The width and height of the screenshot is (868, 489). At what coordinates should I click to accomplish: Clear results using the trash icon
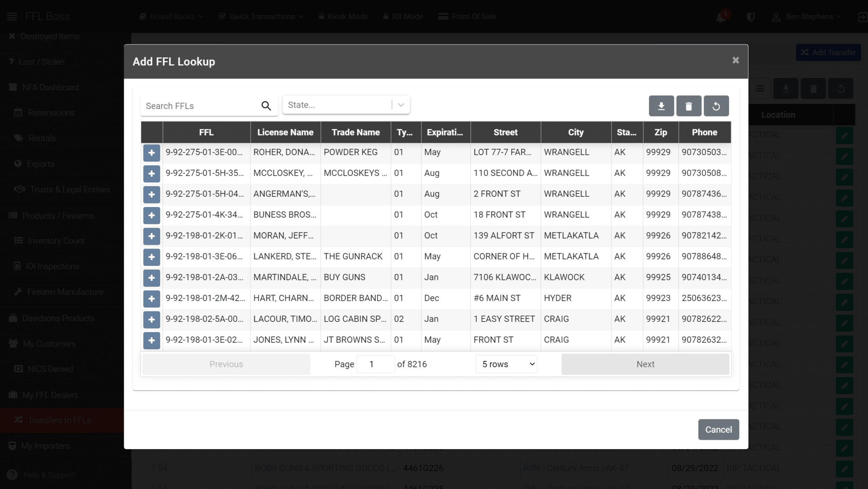click(x=689, y=106)
